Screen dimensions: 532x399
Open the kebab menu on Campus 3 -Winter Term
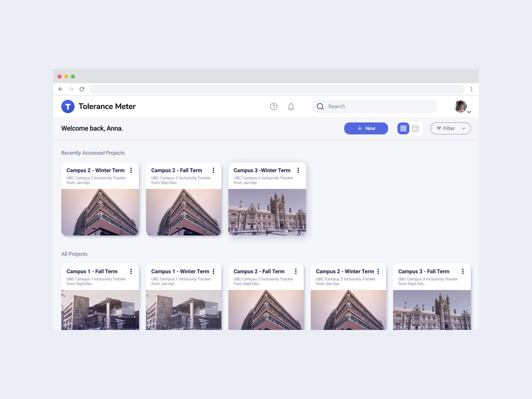coord(298,170)
